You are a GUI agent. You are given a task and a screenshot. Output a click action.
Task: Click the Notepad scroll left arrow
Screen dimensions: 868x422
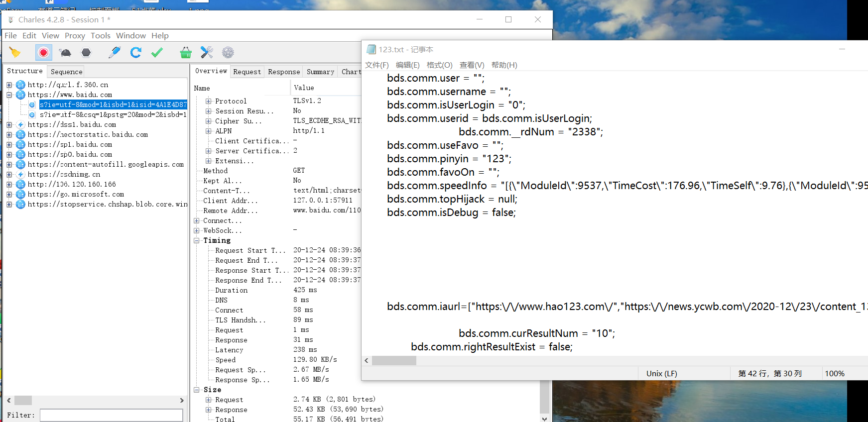click(x=367, y=361)
